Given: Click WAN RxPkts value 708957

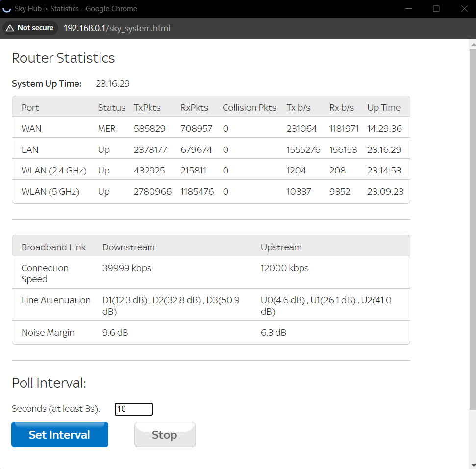Looking at the screenshot, I should [x=197, y=129].
